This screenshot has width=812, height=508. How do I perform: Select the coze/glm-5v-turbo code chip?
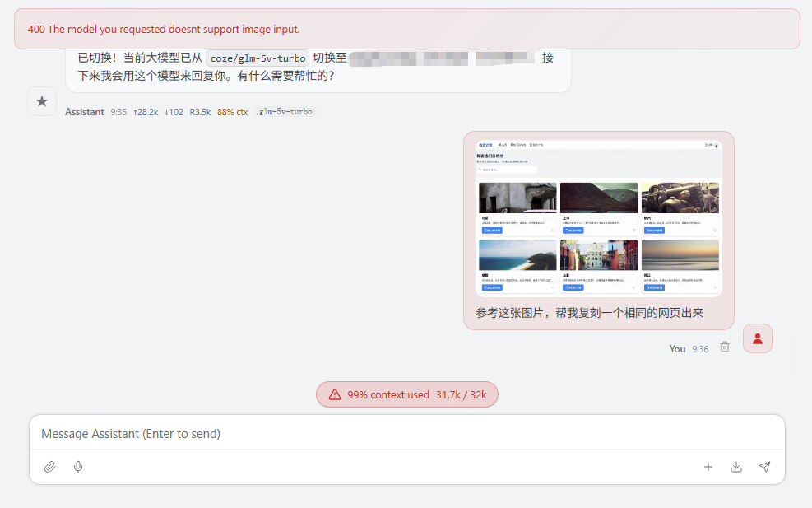[x=256, y=58]
